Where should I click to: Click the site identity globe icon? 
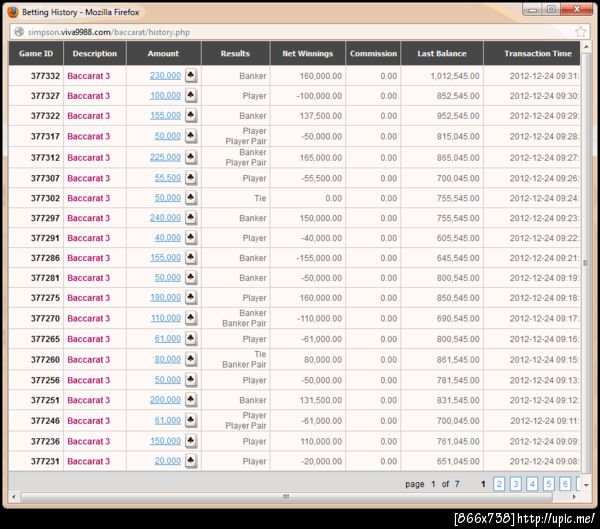[19, 32]
